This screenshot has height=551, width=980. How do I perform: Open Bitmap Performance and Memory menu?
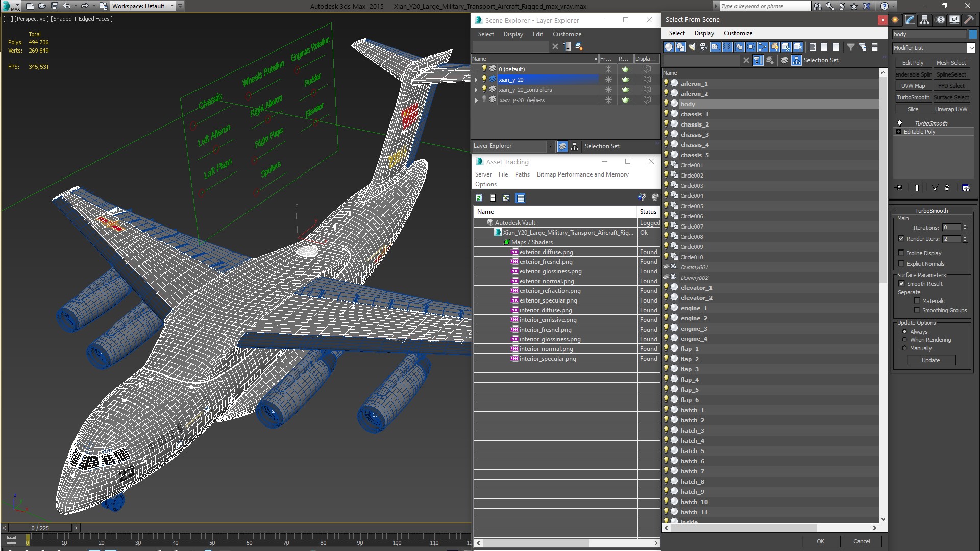[582, 174]
